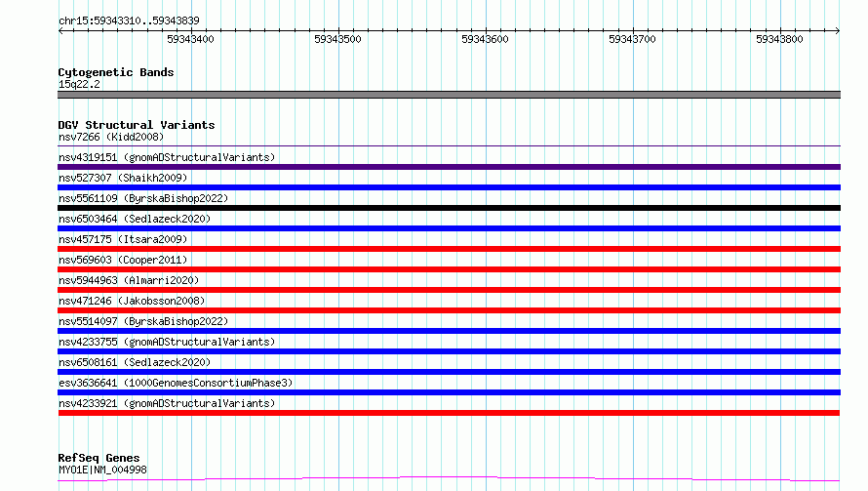Open nsv569603 (Cooper2011) variant label
The height and width of the screenshot is (491, 868).
(x=123, y=260)
